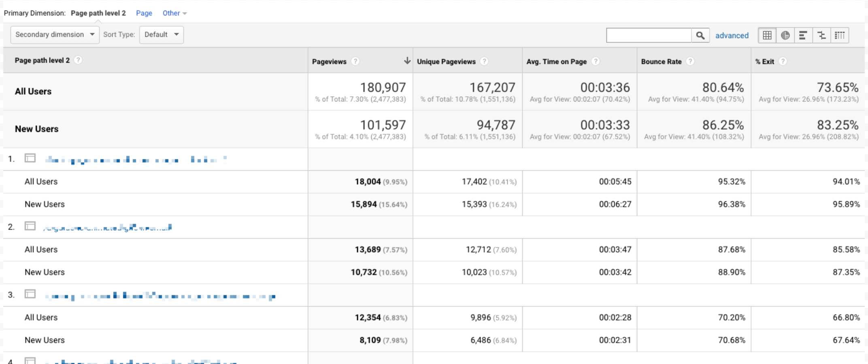Image resolution: width=868 pixels, height=364 pixels.
Task: Select pageviews value 15,894
Action: [x=364, y=204]
